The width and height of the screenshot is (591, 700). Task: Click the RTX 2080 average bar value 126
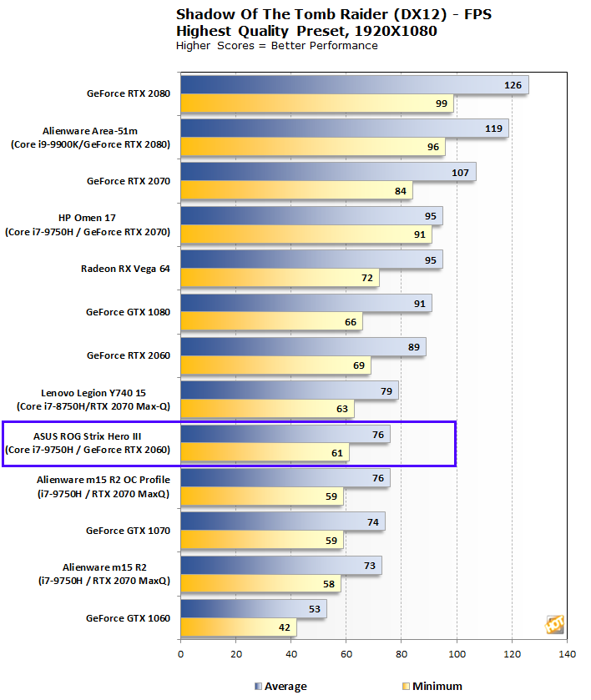click(x=513, y=85)
